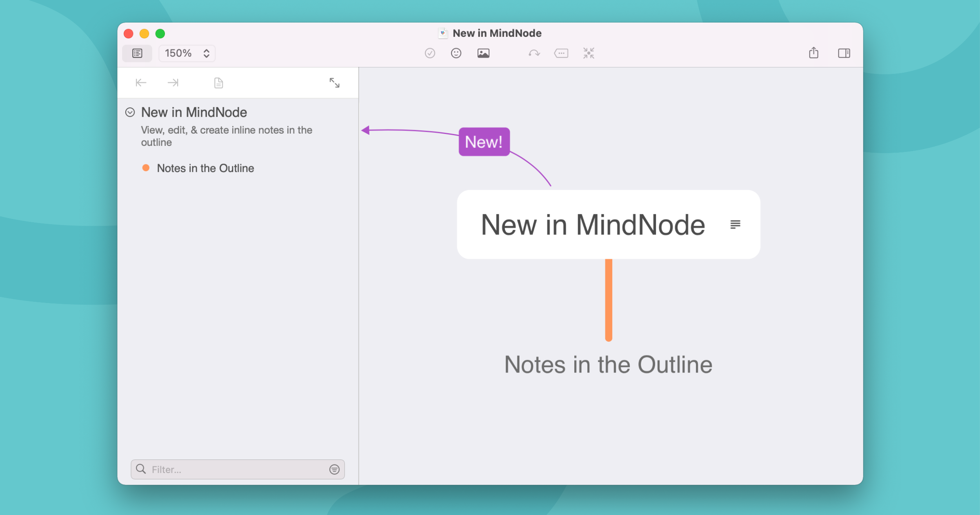Focus the Filter search field
The image size is (980, 515).
(x=238, y=469)
